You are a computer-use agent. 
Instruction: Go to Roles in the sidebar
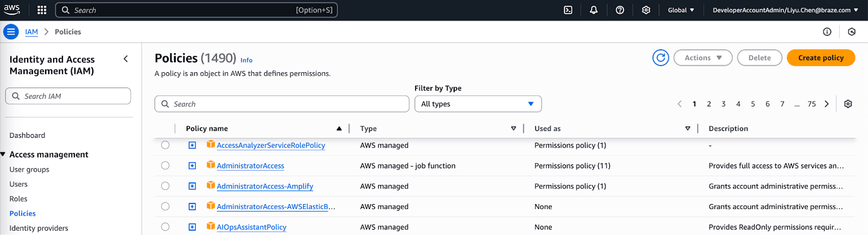tap(18, 199)
